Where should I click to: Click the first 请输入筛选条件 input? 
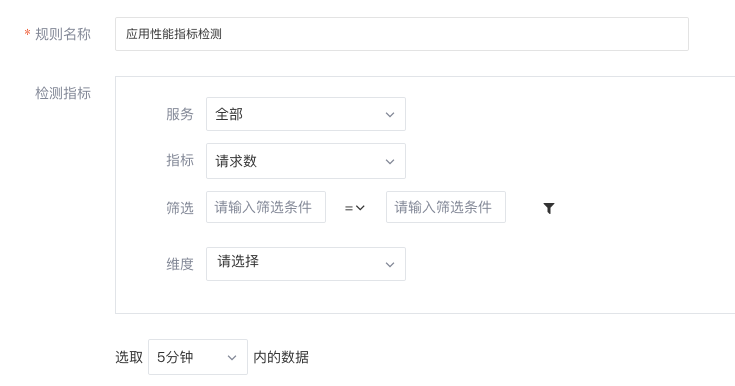[266, 207]
